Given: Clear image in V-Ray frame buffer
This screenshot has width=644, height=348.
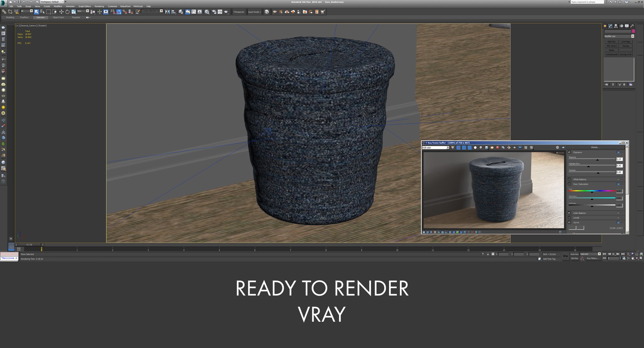Looking at the screenshot, I should 498,147.
